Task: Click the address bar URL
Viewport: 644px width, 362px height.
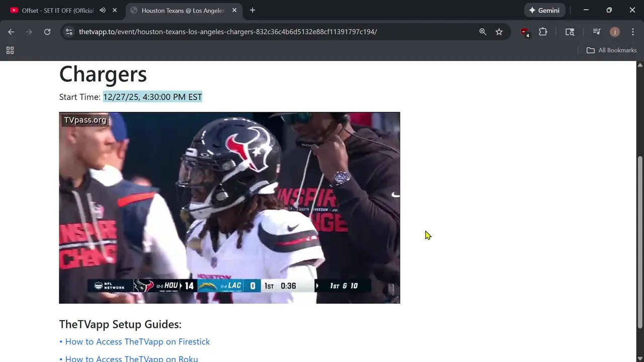Action: [228, 32]
